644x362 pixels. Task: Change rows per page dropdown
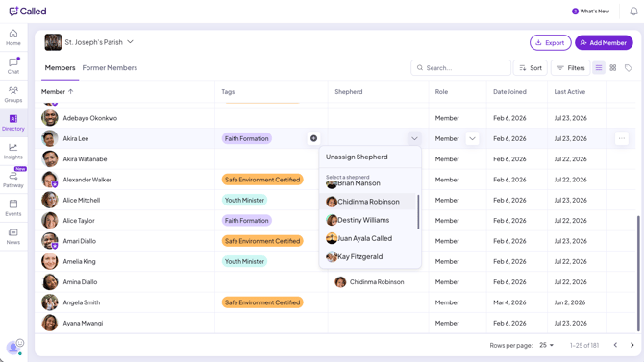coord(547,345)
